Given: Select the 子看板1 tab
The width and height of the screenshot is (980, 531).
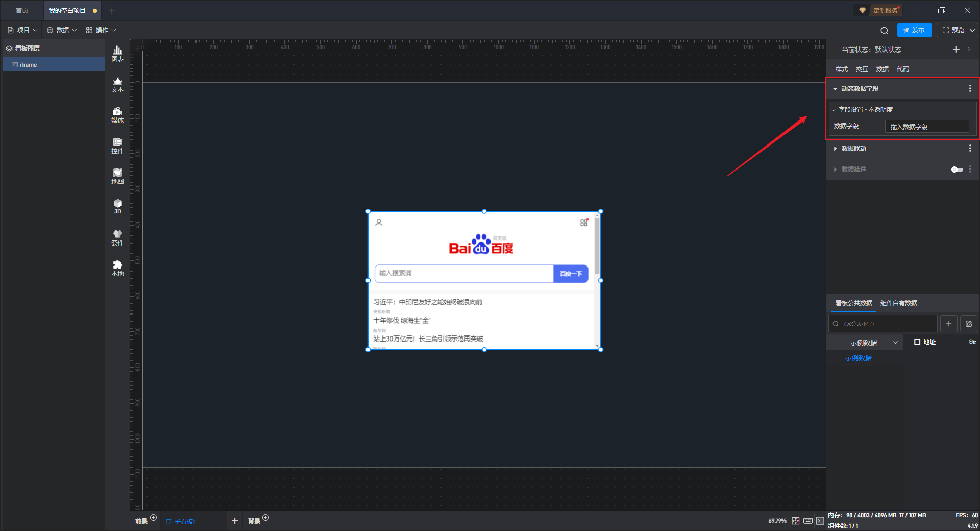Looking at the screenshot, I should click(194, 521).
